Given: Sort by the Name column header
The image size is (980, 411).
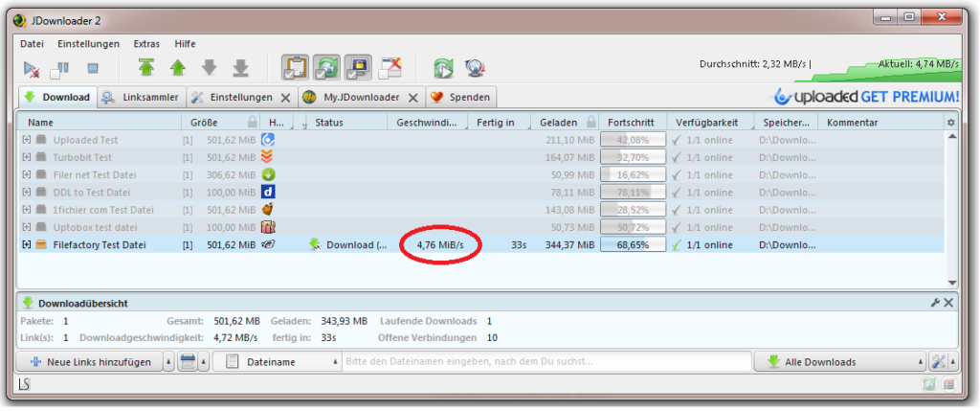Looking at the screenshot, I should point(100,123).
